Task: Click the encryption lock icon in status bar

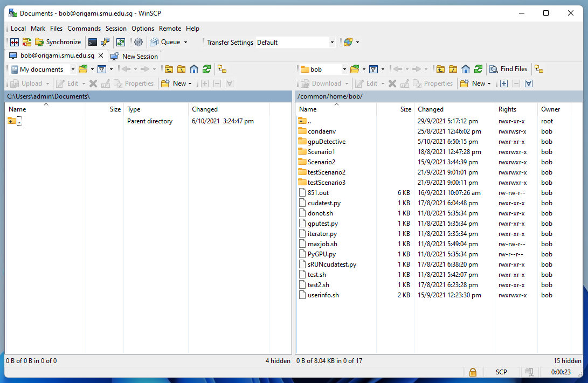Action: pyautogui.click(x=473, y=372)
